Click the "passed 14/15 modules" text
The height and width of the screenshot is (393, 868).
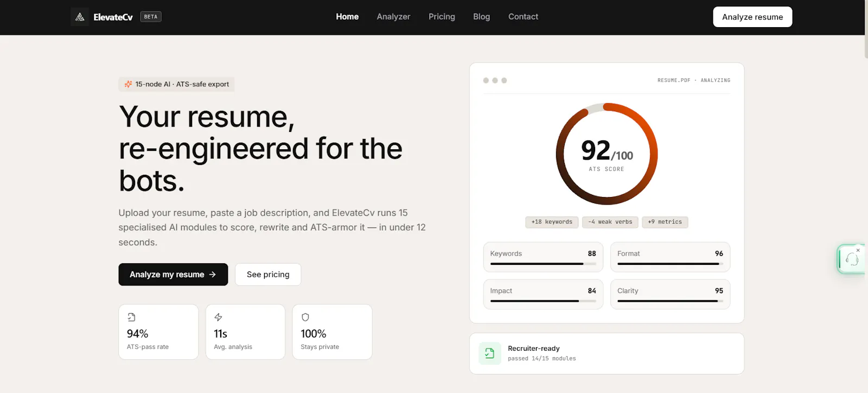pos(542,358)
